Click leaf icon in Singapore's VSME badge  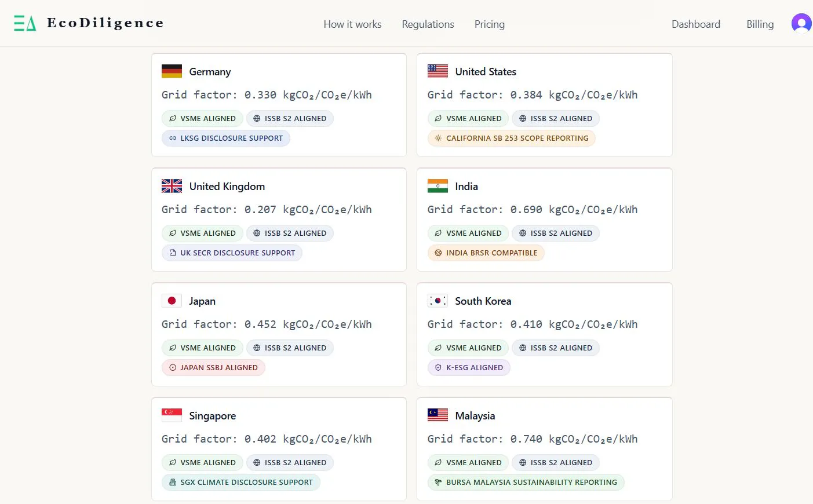pyautogui.click(x=173, y=463)
